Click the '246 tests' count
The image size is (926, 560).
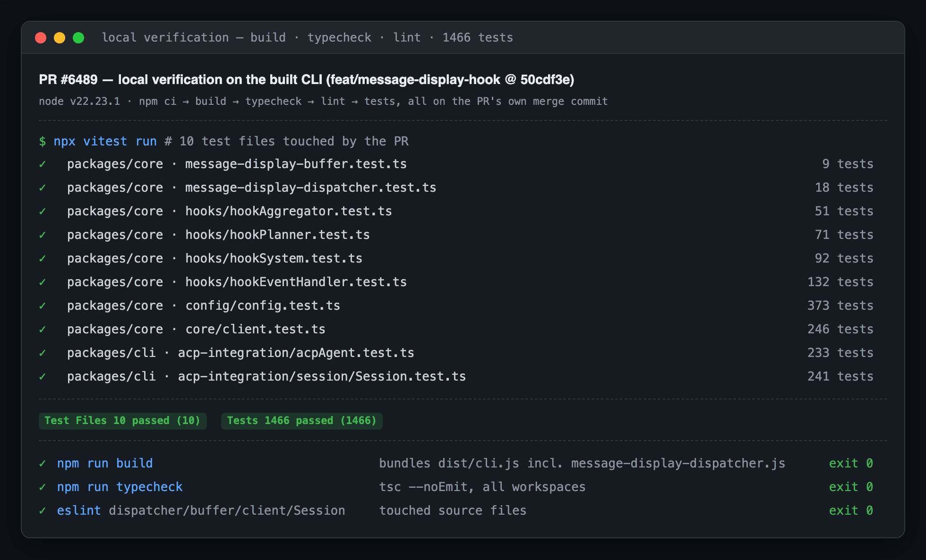coord(840,329)
